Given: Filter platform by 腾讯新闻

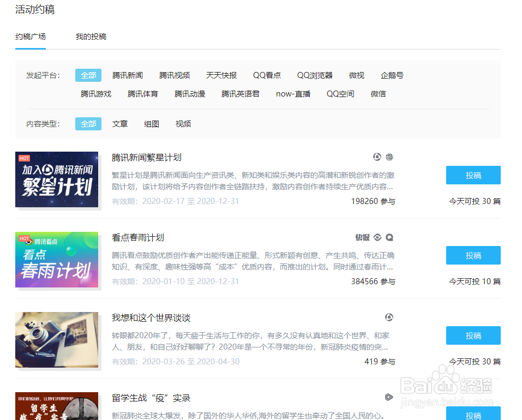Looking at the screenshot, I should (x=128, y=75).
